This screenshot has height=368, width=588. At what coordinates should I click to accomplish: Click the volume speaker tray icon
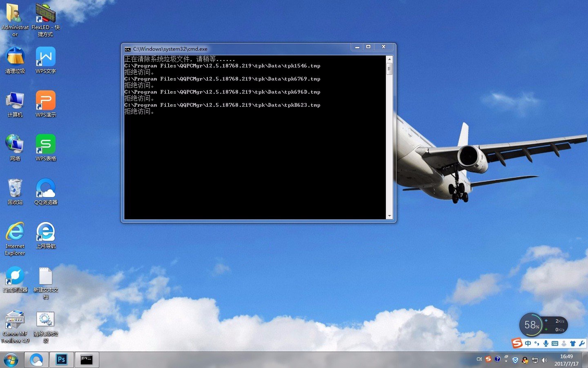pos(544,360)
